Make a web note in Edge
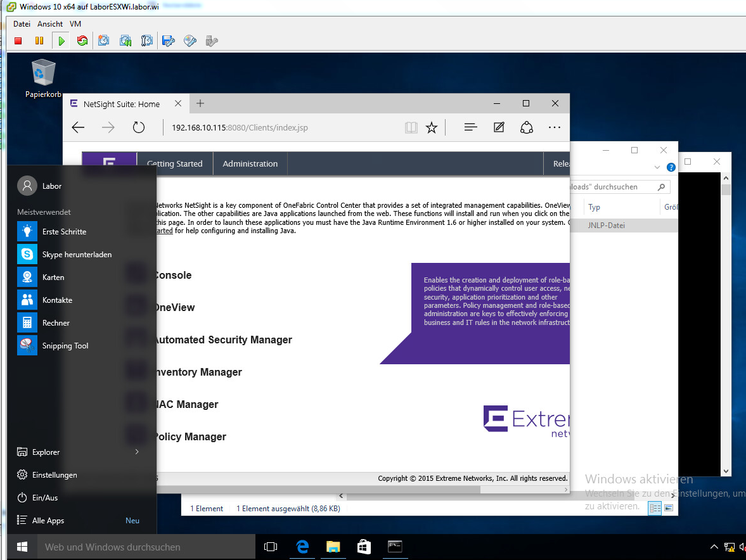The width and height of the screenshot is (746, 560). 499,127
